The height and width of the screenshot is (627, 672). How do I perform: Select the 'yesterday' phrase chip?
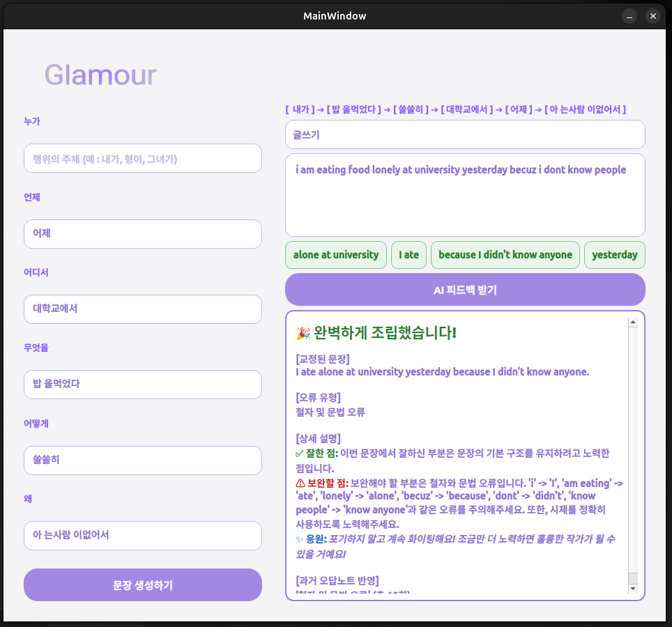coord(615,255)
